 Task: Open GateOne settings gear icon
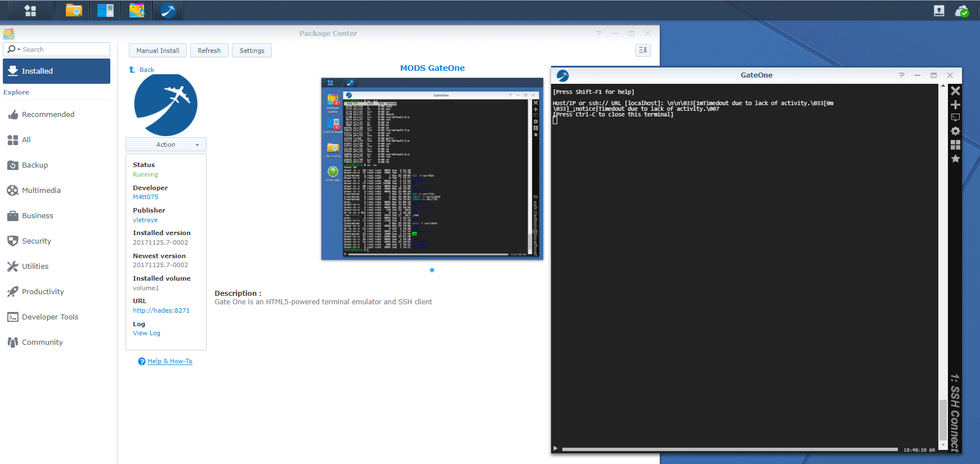(x=955, y=131)
